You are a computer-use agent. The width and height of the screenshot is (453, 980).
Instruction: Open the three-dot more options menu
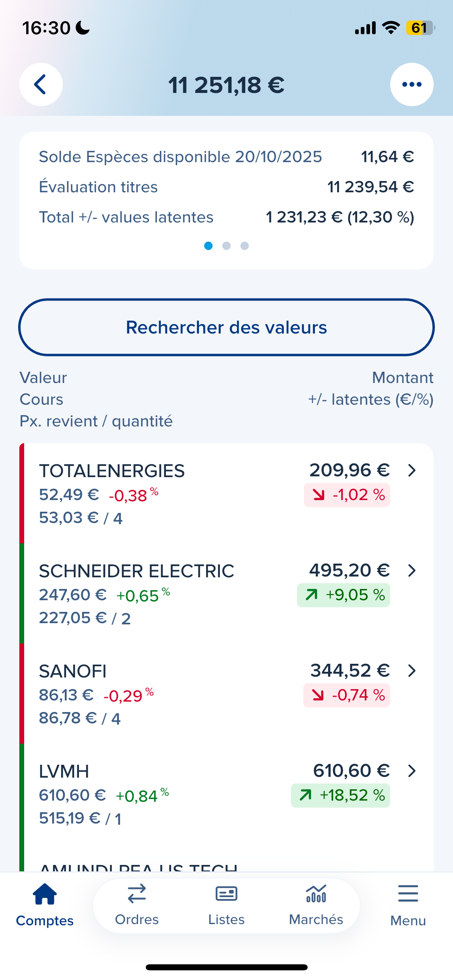412,84
